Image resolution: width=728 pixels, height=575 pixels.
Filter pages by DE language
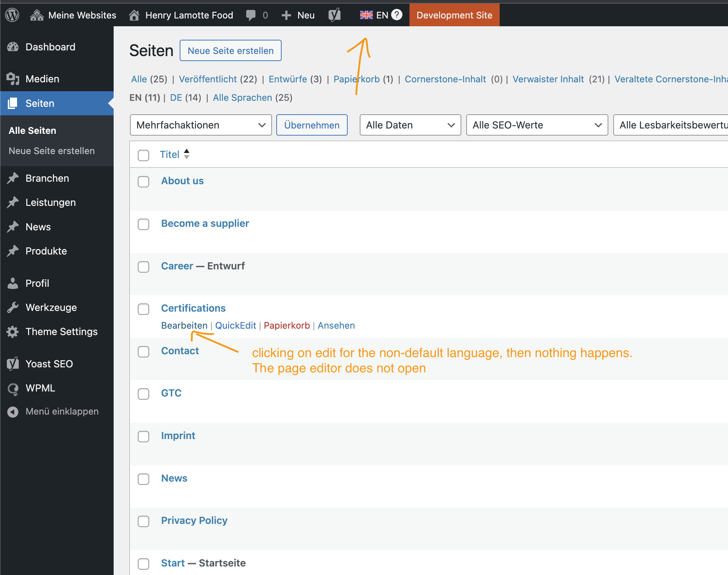[176, 98]
